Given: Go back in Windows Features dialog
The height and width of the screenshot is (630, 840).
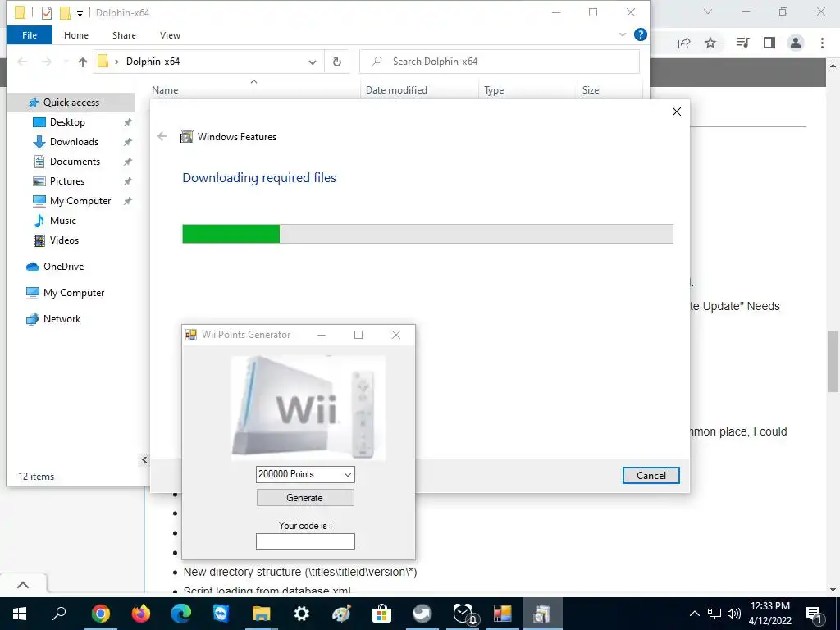Looking at the screenshot, I should click(x=162, y=137).
